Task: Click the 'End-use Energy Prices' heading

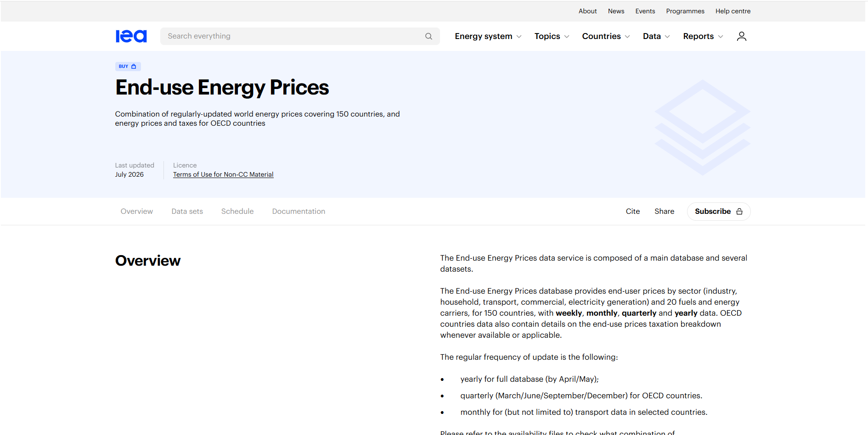Action: pyautogui.click(x=222, y=88)
